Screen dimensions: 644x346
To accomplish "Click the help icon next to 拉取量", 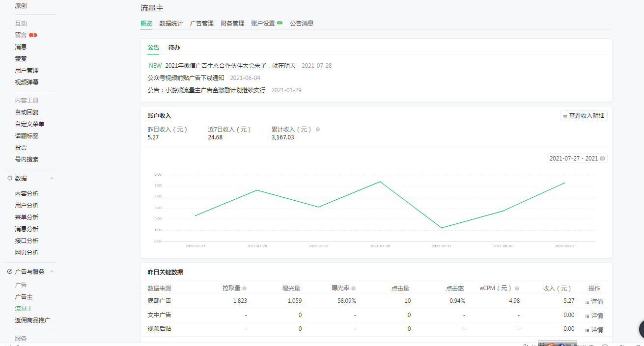I will click(x=244, y=289).
